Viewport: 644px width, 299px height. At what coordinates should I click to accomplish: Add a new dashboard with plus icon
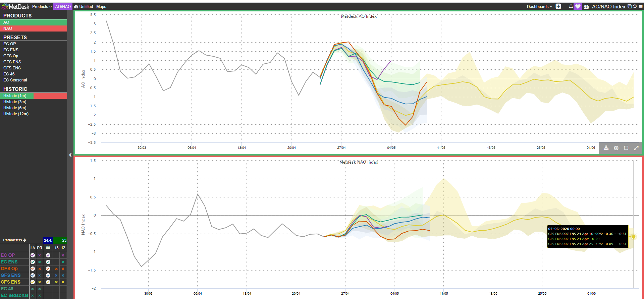tap(558, 6)
